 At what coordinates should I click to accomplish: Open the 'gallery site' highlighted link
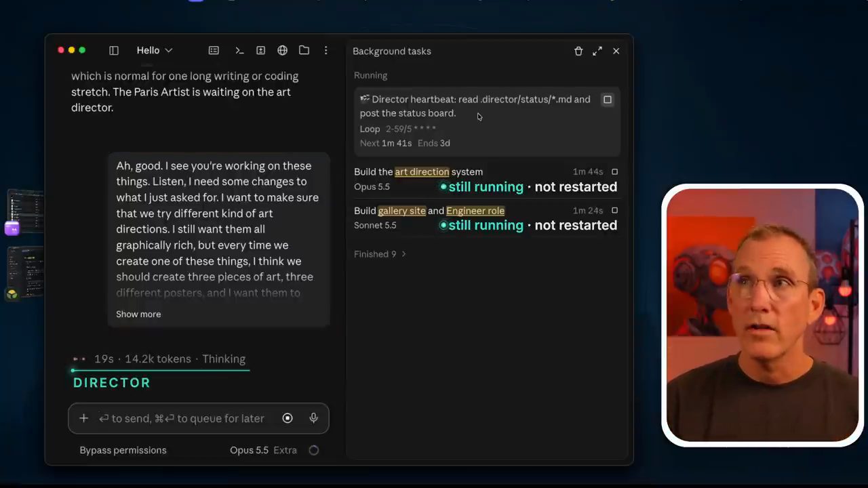coord(402,211)
